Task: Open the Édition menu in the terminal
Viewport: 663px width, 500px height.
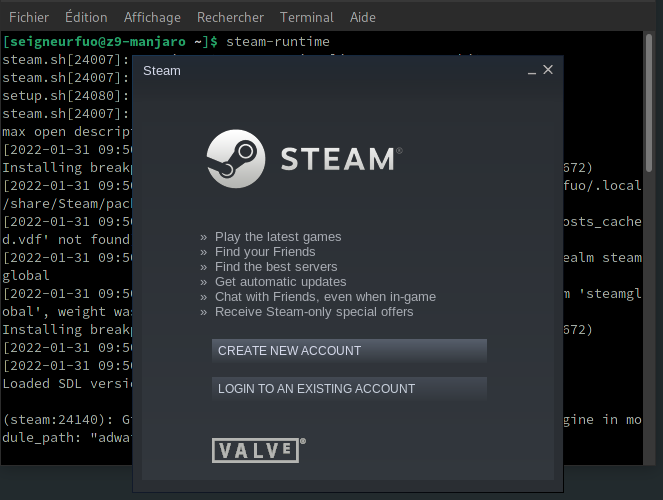Action: pos(86,17)
